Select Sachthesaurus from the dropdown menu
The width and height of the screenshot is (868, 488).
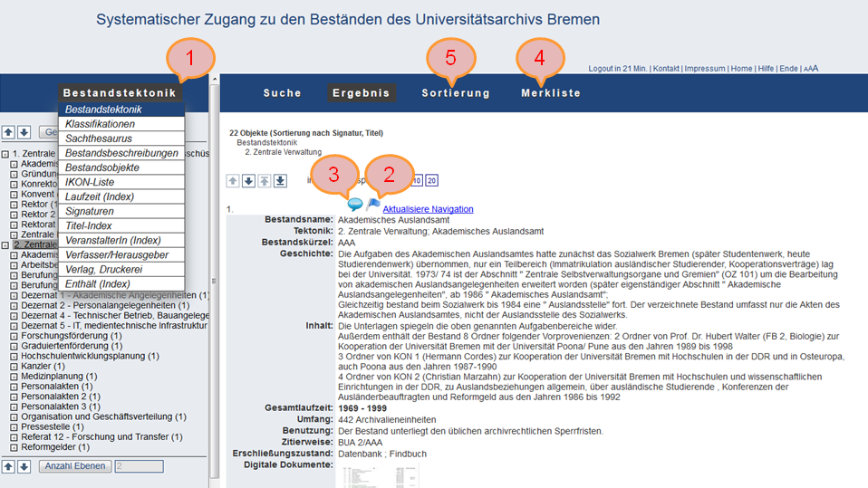[x=99, y=139]
